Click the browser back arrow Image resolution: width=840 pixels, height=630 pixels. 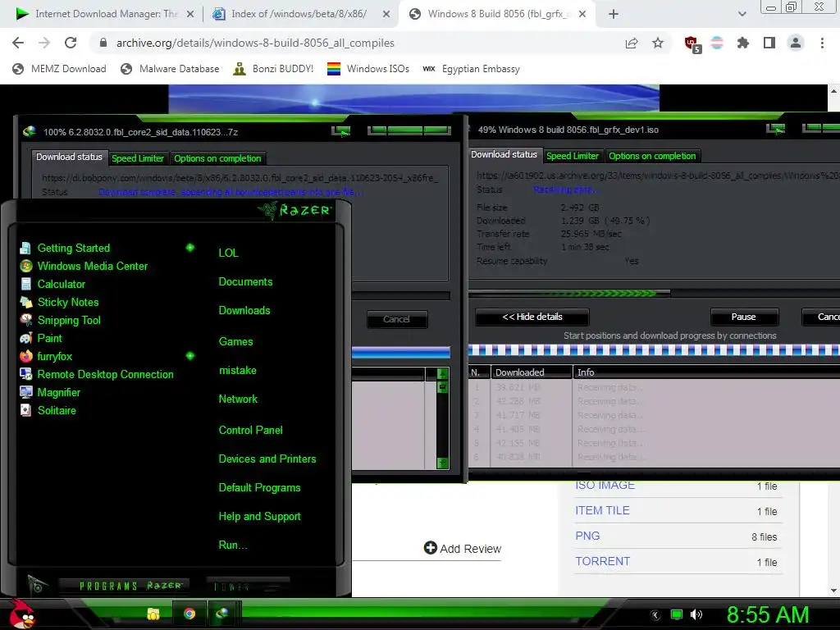[18, 43]
